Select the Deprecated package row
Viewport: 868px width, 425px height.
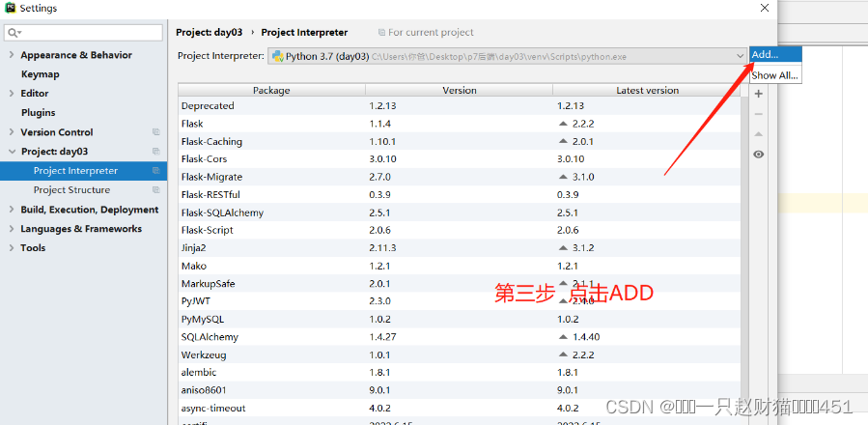(x=459, y=106)
